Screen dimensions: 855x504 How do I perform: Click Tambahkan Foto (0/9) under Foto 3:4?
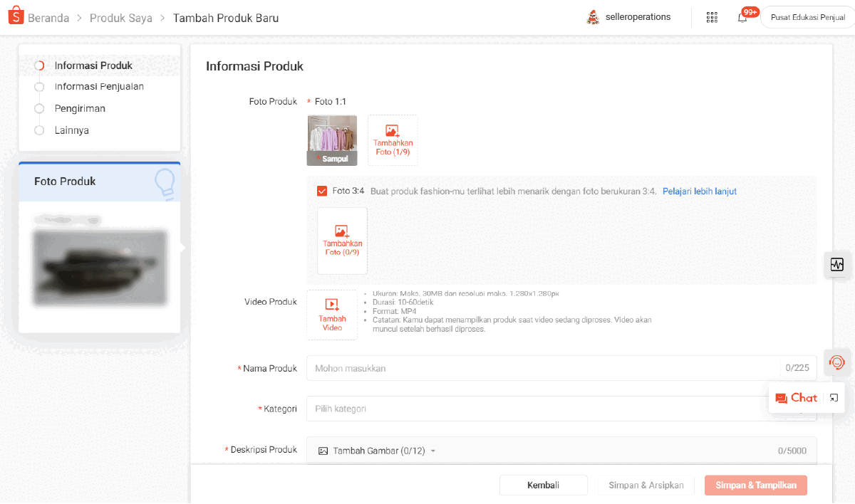tap(342, 241)
